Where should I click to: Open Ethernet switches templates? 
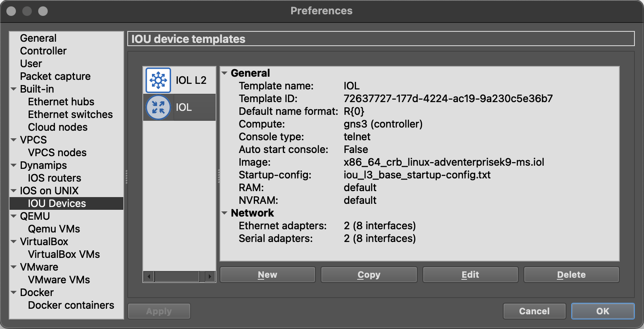[70, 114]
